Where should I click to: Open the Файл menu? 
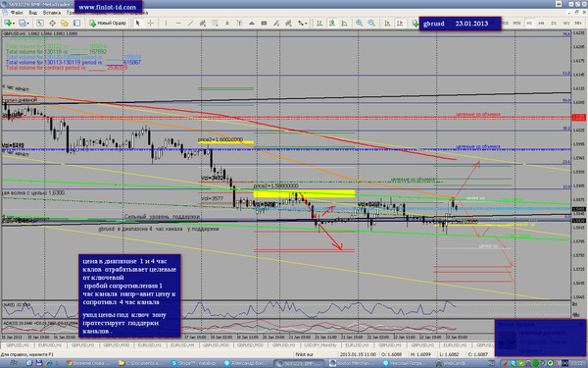pos(16,13)
